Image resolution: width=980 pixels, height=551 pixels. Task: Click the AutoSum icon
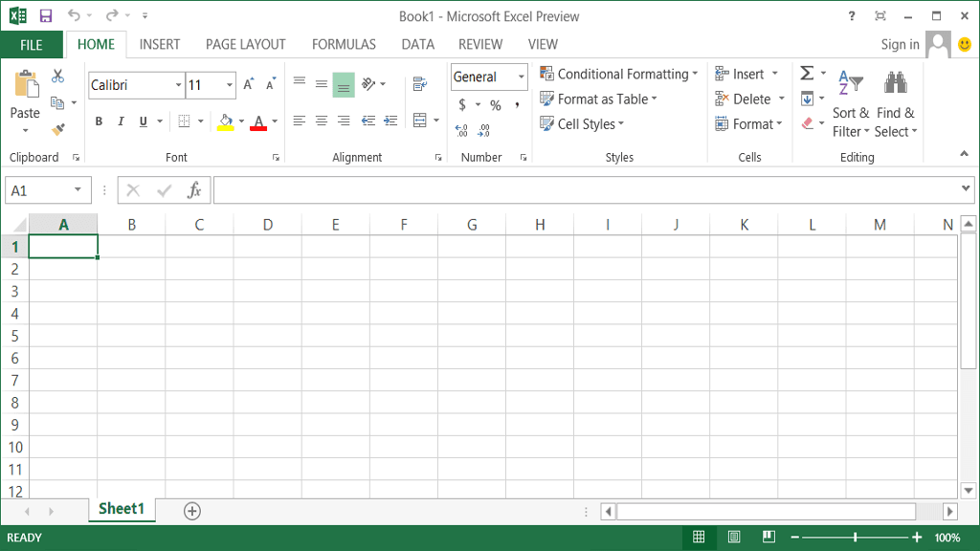(805, 73)
